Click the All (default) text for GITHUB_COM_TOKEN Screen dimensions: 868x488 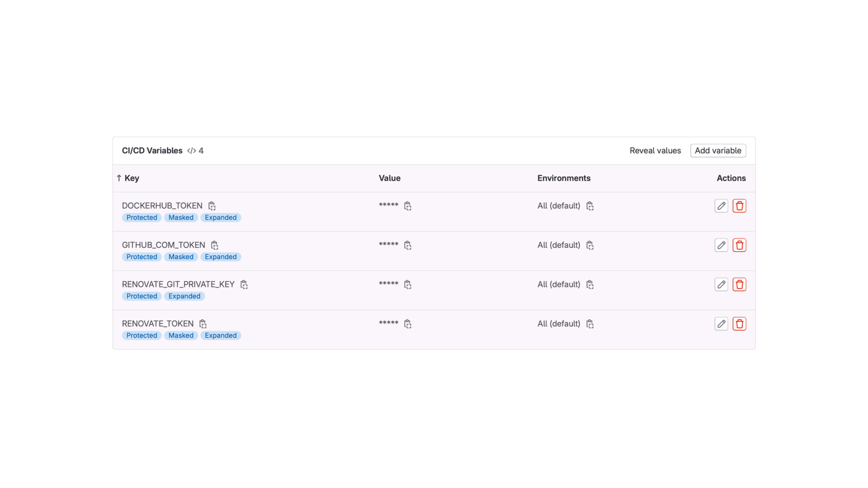pos(559,245)
